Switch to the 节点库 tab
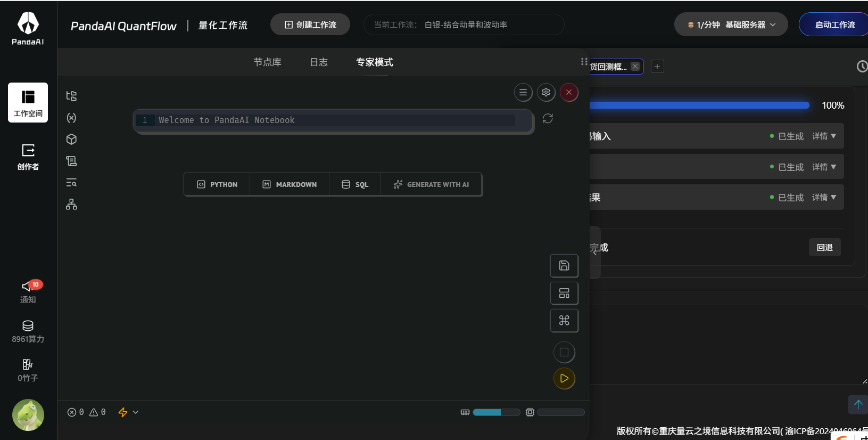The height and width of the screenshot is (440, 868). point(267,62)
